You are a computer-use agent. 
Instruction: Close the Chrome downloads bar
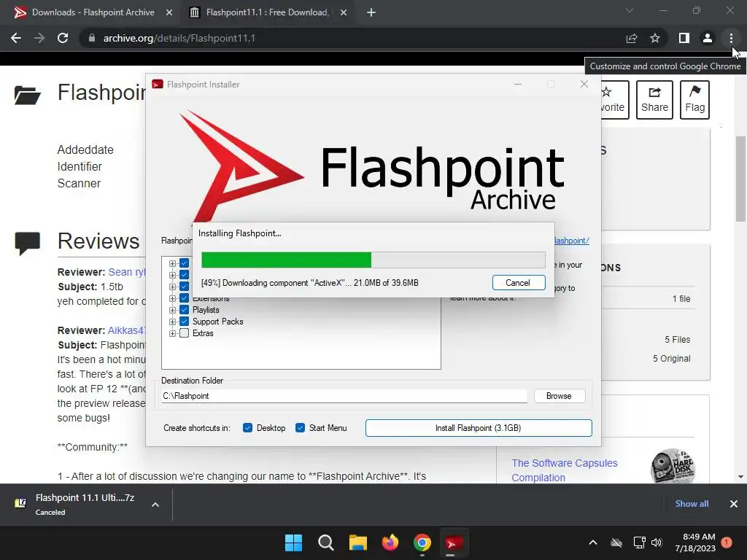click(734, 504)
